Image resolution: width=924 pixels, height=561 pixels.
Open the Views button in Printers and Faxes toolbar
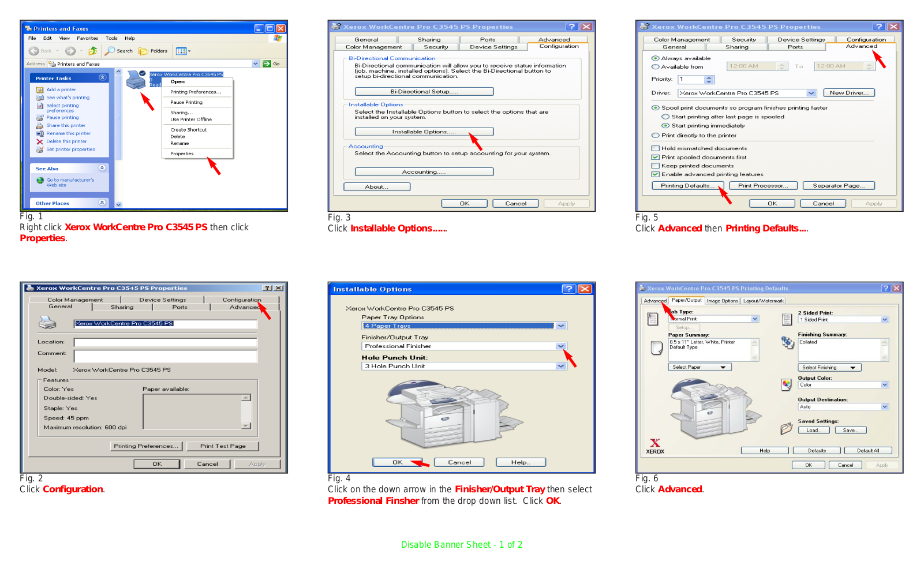[183, 51]
